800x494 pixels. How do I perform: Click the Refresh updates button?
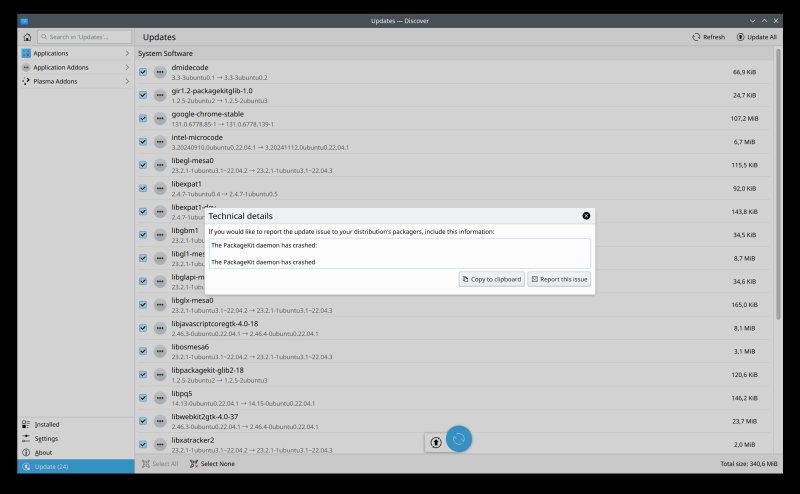click(x=708, y=37)
